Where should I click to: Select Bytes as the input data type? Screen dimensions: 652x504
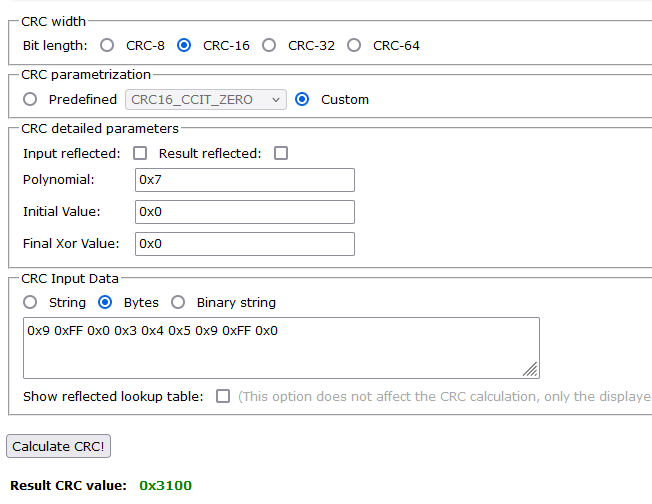[x=105, y=302]
